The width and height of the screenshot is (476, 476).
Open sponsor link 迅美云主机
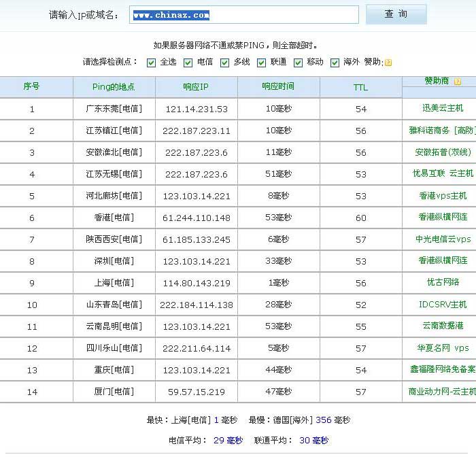click(x=443, y=108)
